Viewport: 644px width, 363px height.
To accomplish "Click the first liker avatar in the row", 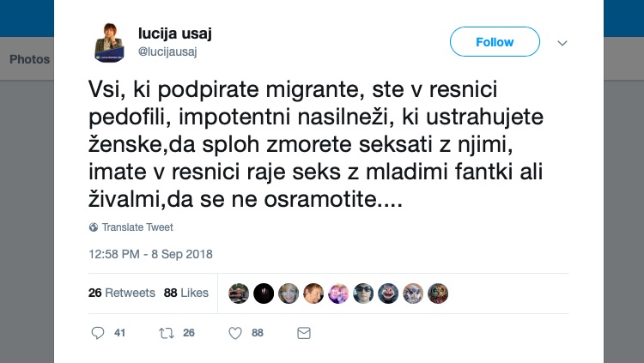I will [x=240, y=293].
